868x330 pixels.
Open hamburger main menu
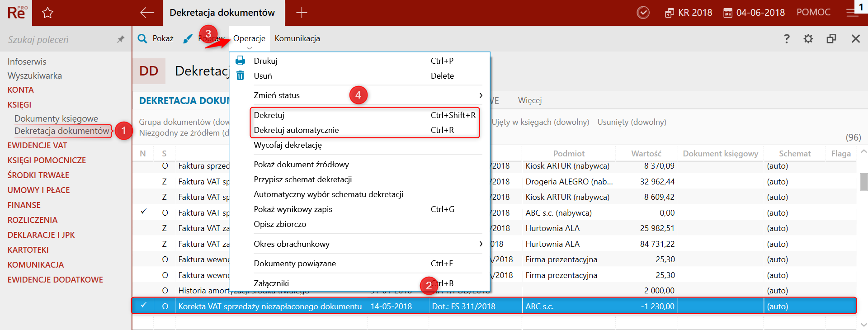(x=852, y=13)
